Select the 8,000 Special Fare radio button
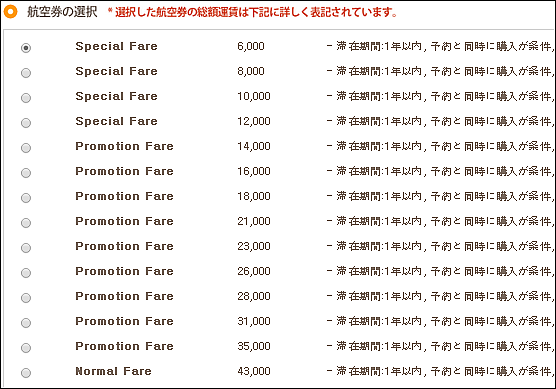The width and height of the screenshot is (556, 389). 26,73
